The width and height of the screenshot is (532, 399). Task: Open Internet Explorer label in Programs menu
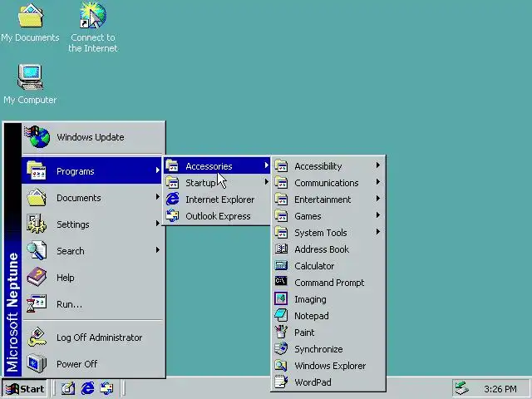click(x=219, y=199)
